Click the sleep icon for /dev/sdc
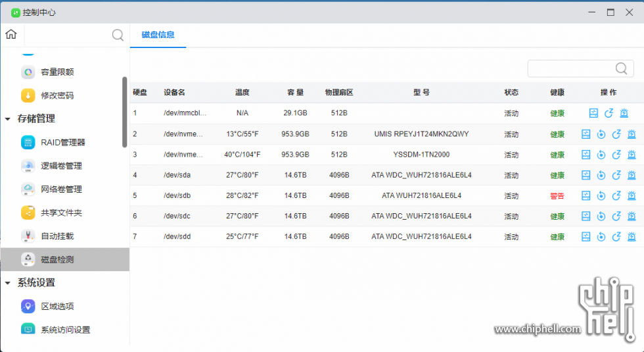The width and height of the screenshot is (644, 352). coord(616,216)
